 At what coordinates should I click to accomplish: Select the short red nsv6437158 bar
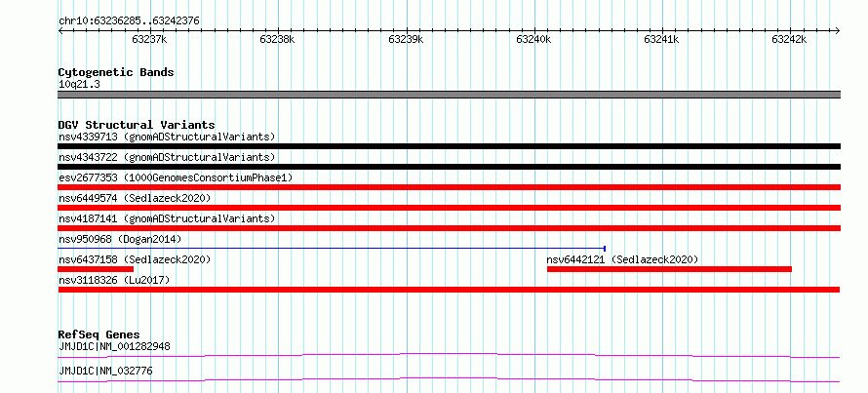[x=96, y=269]
